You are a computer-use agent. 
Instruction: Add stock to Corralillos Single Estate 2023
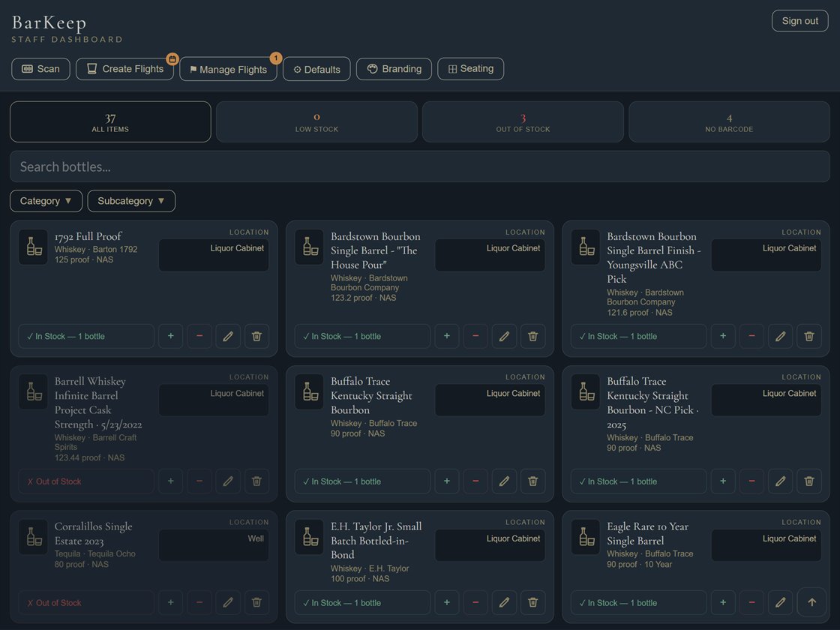pyautogui.click(x=170, y=602)
